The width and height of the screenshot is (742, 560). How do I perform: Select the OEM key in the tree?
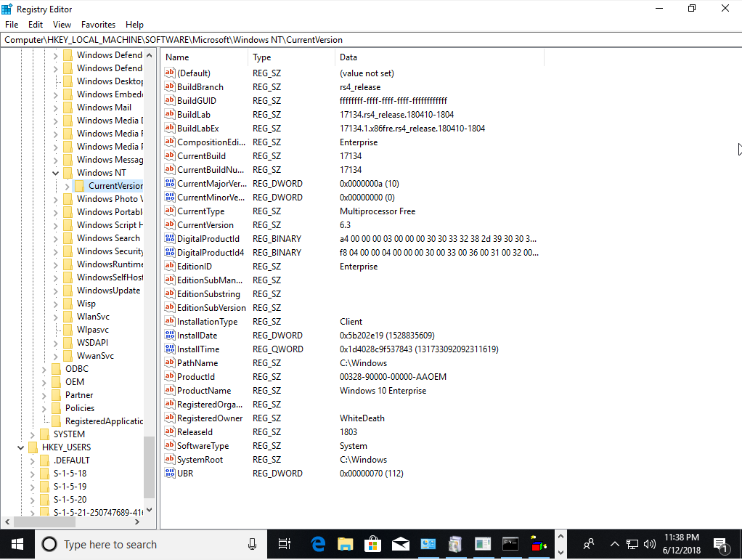(75, 382)
